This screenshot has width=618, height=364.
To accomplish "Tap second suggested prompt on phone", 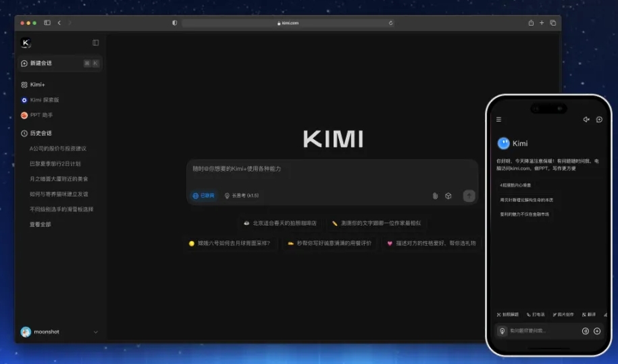I will (526, 200).
